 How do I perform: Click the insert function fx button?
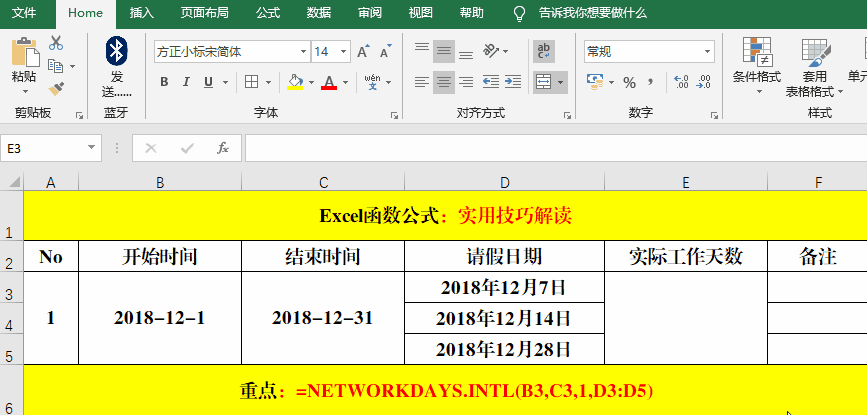[223, 148]
